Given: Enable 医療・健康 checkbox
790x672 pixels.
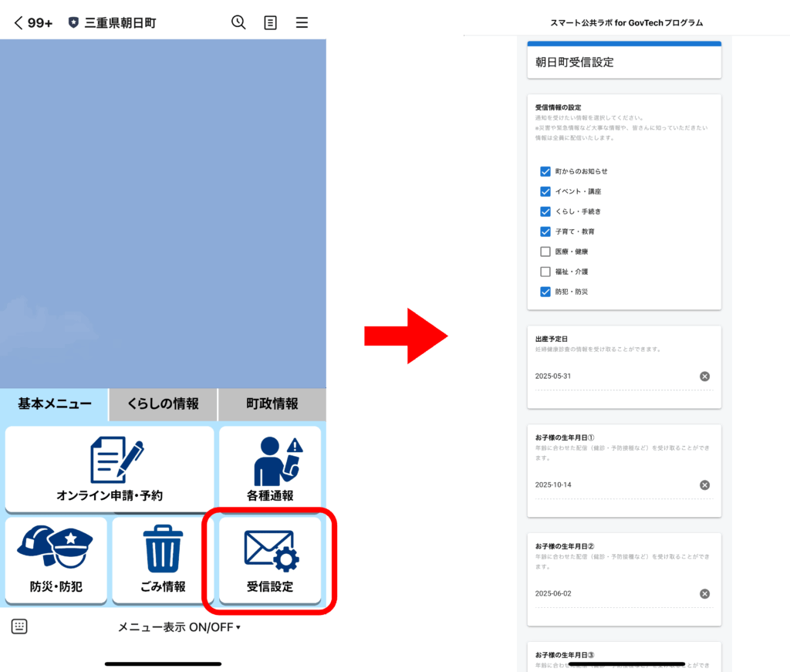Looking at the screenshot, I should click(545, 252).
